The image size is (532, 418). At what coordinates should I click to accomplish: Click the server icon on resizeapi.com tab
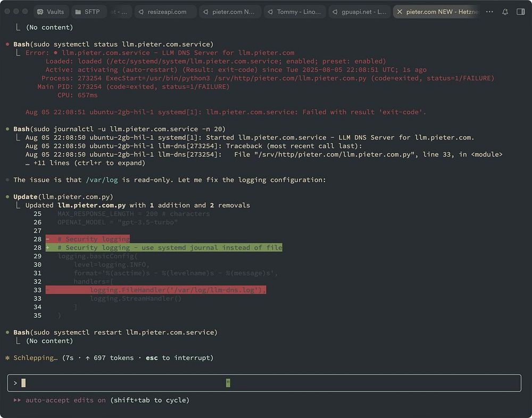[140, 12]
